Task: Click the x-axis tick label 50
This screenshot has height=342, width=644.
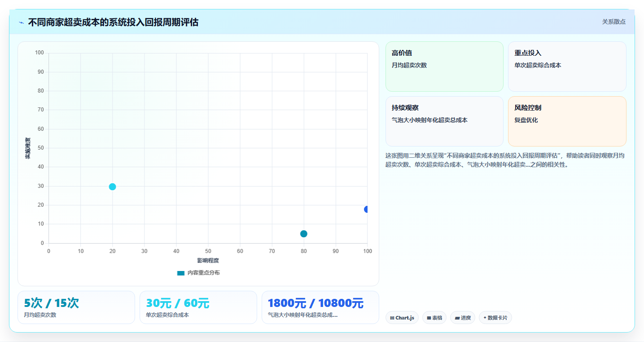Action: click(x=208, y=251)
